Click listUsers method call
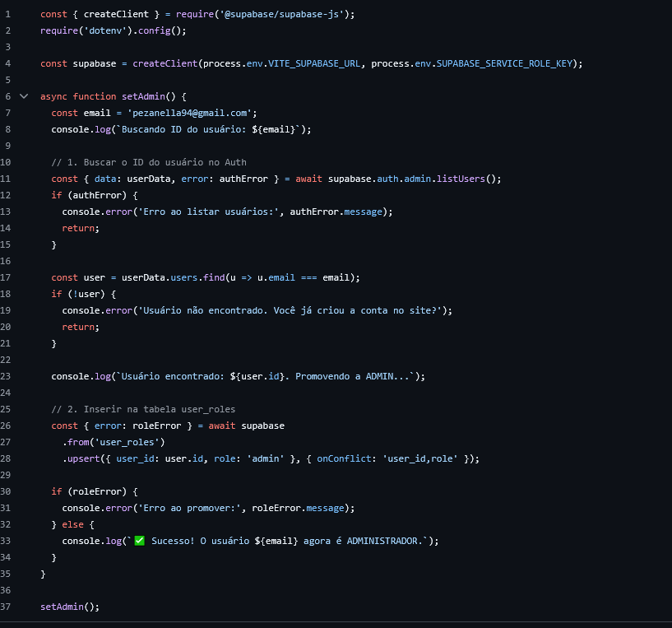The image size is (672, 628). 461,179
